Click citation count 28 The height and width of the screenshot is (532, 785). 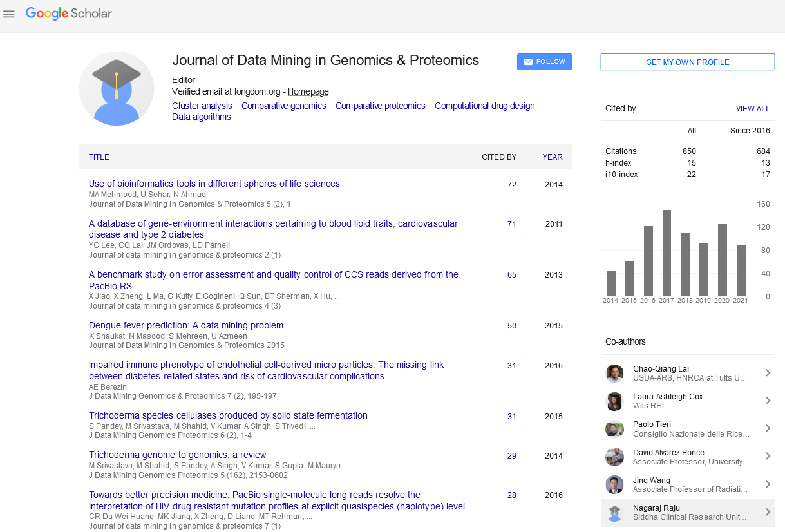pyautogui.click(x=512, y=495)
